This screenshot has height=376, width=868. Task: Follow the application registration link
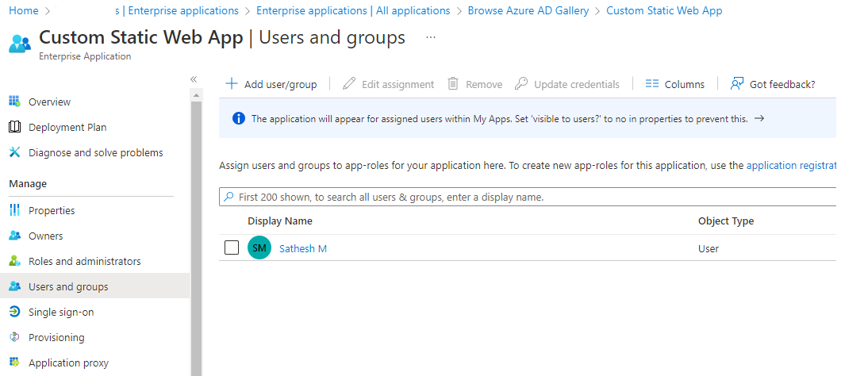(791, 165)
